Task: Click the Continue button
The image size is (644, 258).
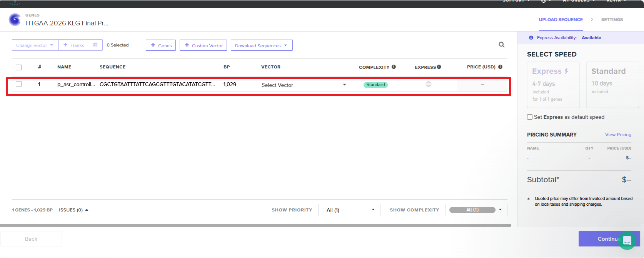Action: pos(609,239)
